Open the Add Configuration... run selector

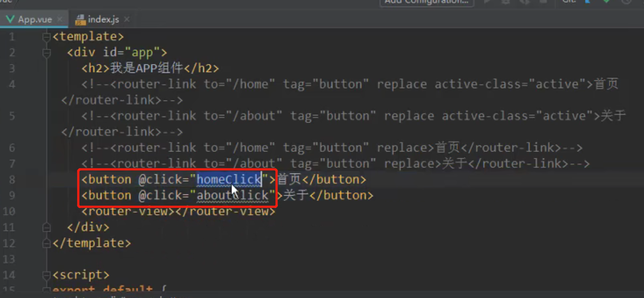click(x=426, y=2)
